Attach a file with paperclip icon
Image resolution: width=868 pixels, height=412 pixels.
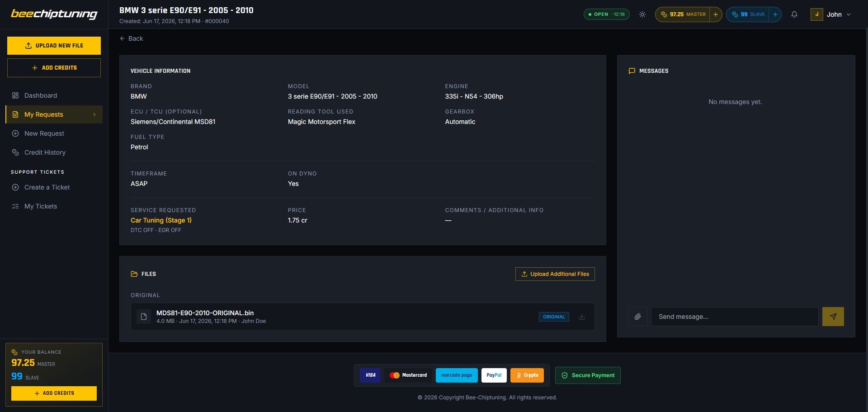tap(637, 317)
